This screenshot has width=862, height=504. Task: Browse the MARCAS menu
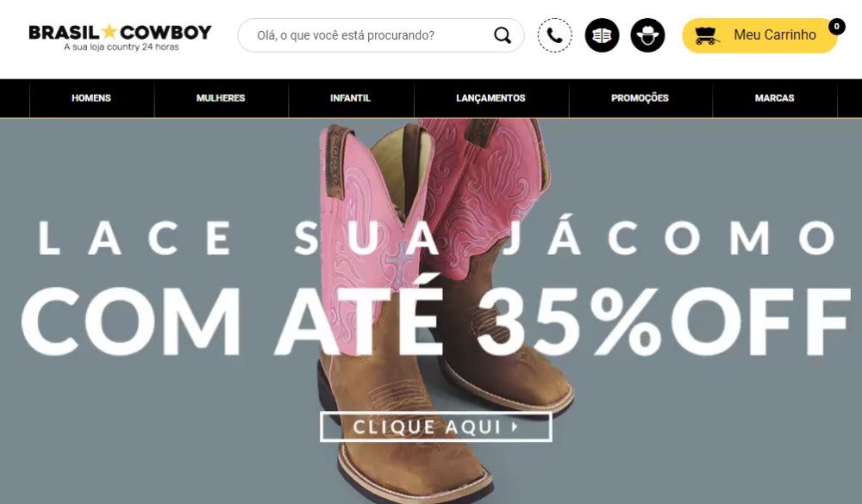[x=775, y=98]
